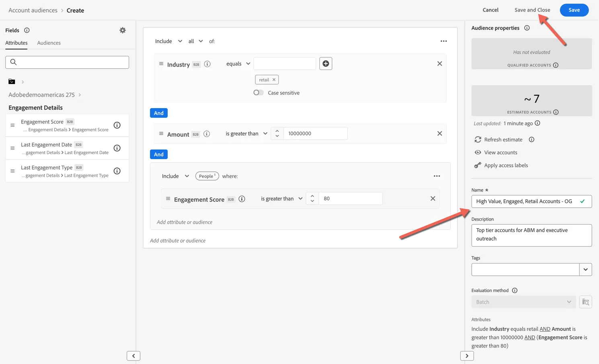Click the And operator between Industry and Amount

(x=159, y=113)
